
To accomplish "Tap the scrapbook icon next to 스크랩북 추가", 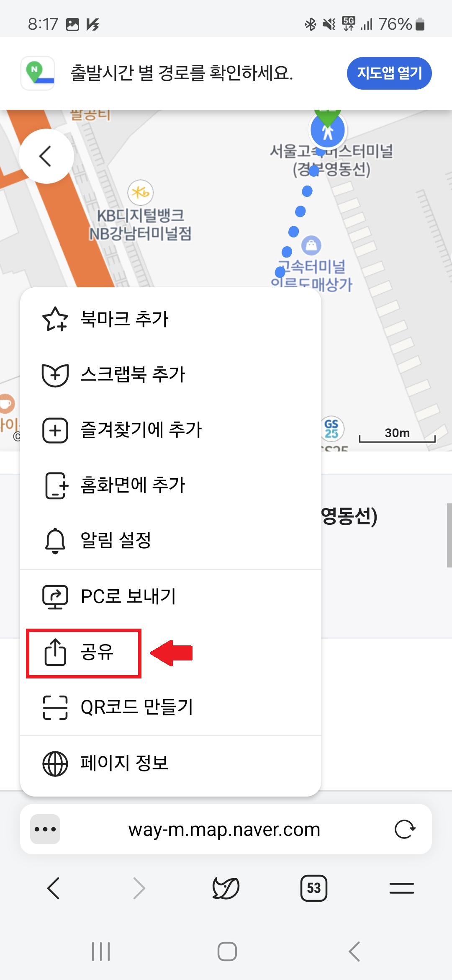I will point(54,375).
